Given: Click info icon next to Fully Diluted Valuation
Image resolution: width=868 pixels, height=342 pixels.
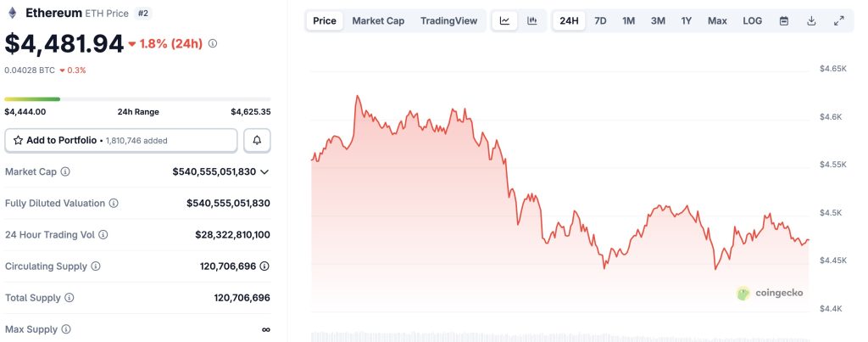Looking at the screenshot, I should point(114,204).
